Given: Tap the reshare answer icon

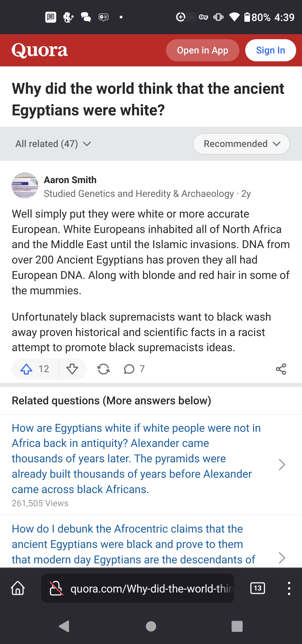Looking at the screenshot, I should click(x=103, y=369).
